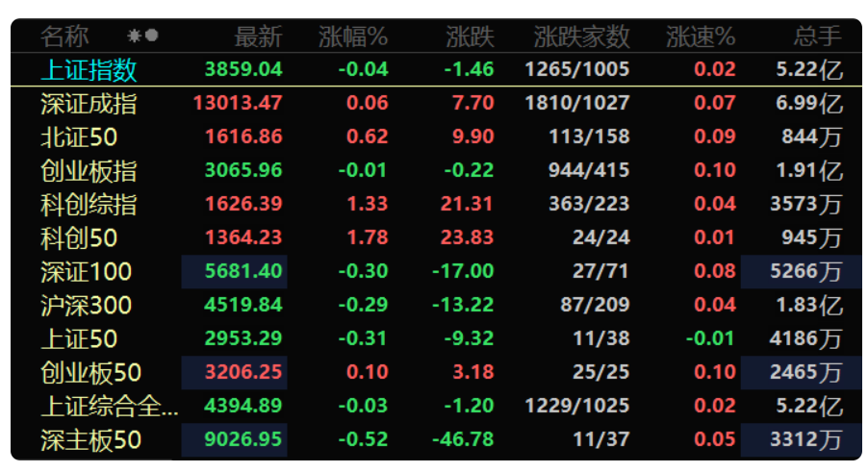This screenshot has height=472, width=868.
Task: Click highlighted price 5681.40
Action: (x=234, y=271)
